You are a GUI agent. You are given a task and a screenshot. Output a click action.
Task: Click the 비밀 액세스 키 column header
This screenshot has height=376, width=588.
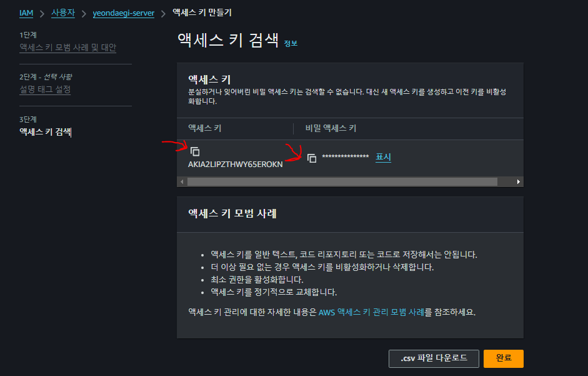coord(331,128)
